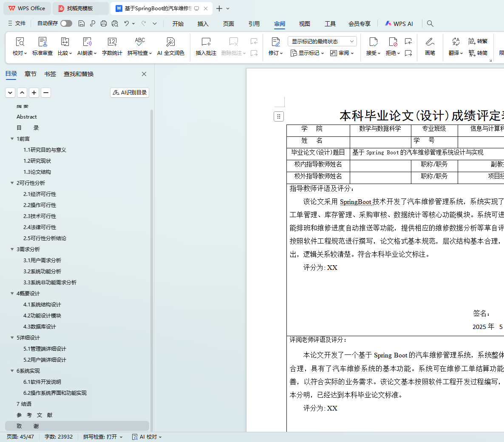Viewport: 504px width, 442px height.
Task: Collapse the 4概要设计 outline section
Action: pyautogui.click(x=12, y=294)
